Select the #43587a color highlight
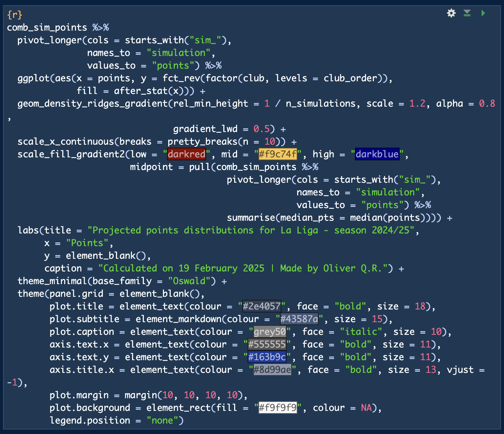The height and width of the screenshot is (434, 504). [x=299, y=319]
